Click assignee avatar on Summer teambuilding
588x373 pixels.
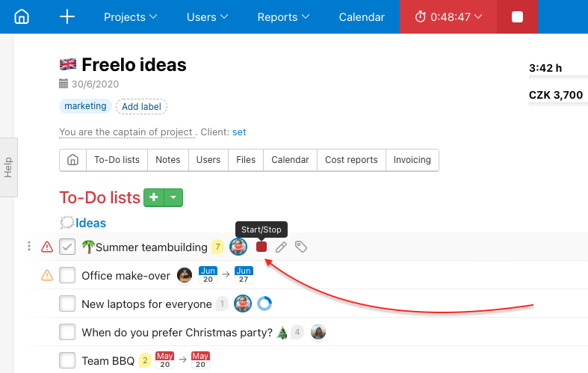(x=238, y=247)
